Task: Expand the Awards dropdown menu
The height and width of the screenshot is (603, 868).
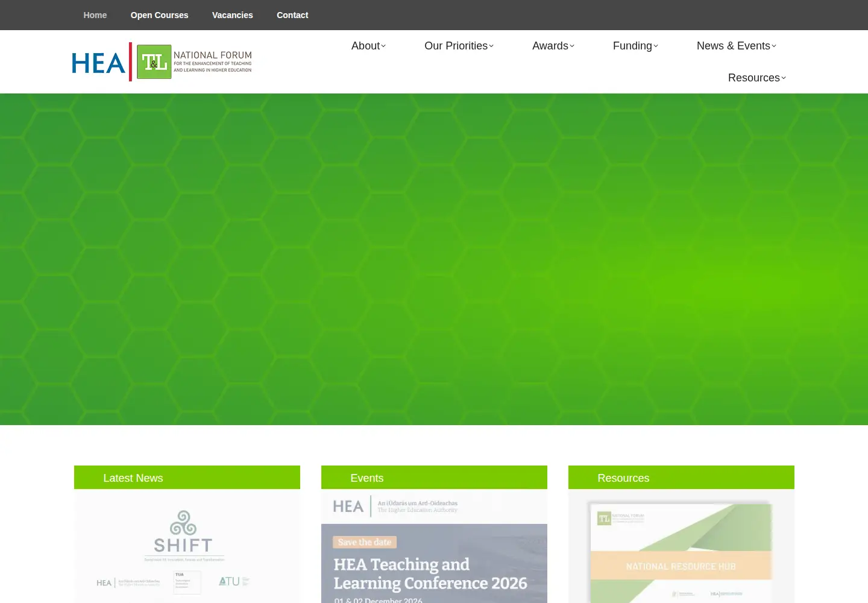Action: pos(553,46)
